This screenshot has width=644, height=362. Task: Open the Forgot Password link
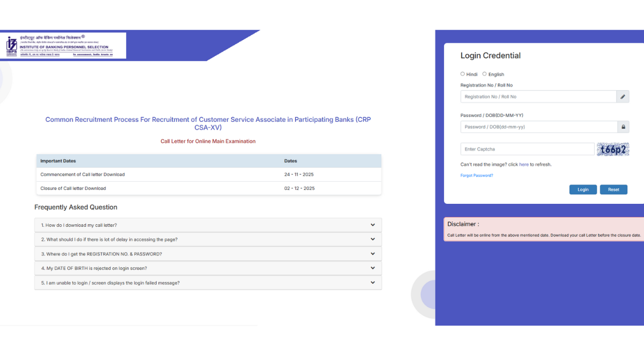[x=477, y=175]
